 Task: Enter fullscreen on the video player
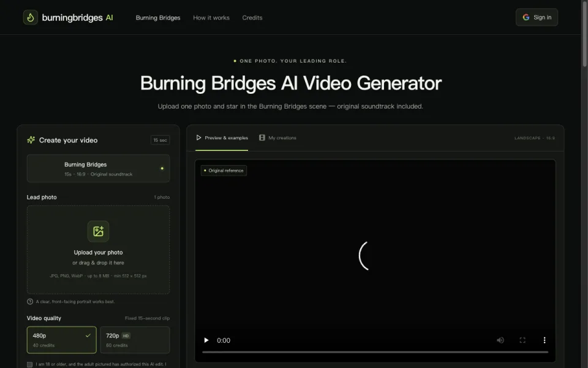[x=522, y=340]
